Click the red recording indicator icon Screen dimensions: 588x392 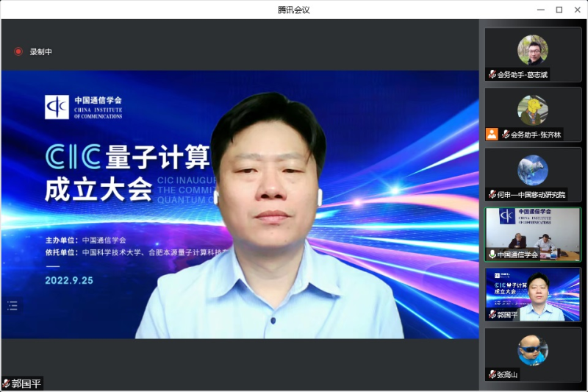[x=18, y=51]
